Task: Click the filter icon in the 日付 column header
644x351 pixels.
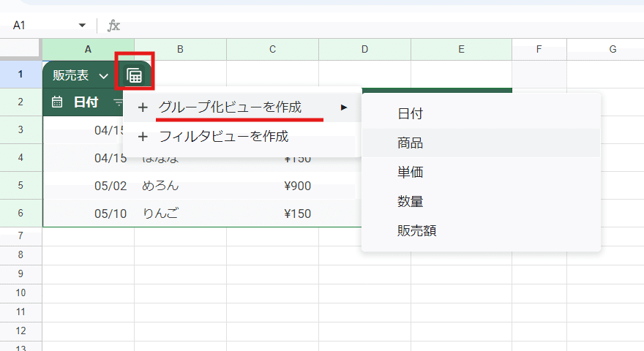Action: coord(118,102)
